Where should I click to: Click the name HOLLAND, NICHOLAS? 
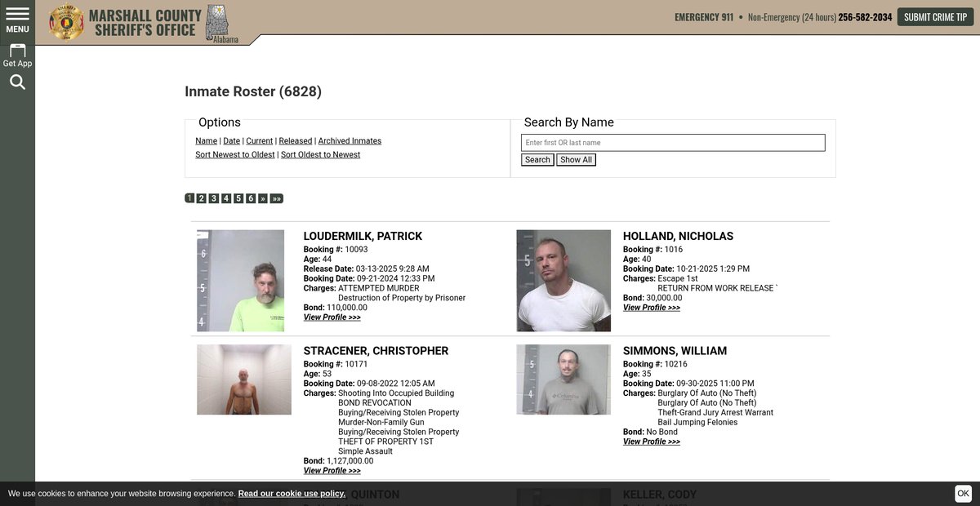point(678,237)
